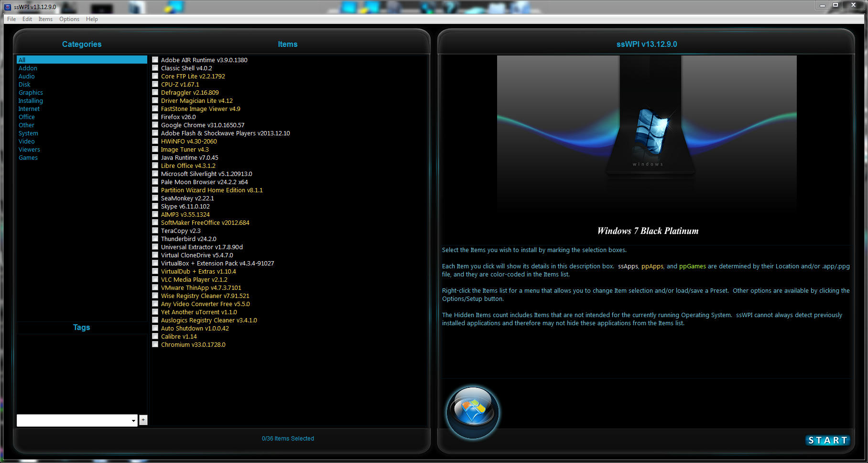
Task: Enable the VLC Media Player v2.1.2 checkbox
Action: pyautogui.click(x=155, y=279)
